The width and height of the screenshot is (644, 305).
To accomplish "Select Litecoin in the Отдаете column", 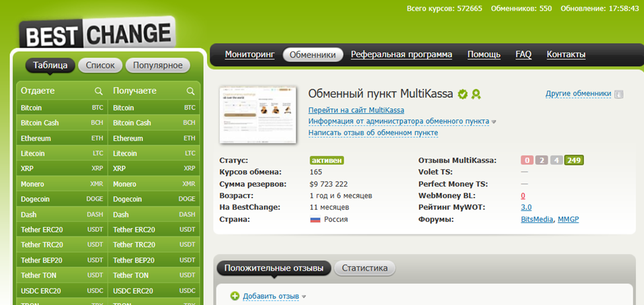I will click(x=61, y=153).
